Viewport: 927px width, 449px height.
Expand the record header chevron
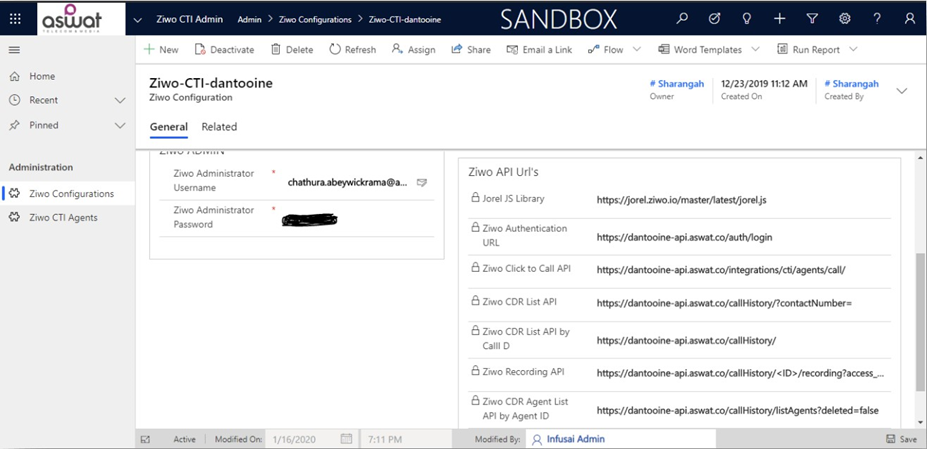click(902, 91)
